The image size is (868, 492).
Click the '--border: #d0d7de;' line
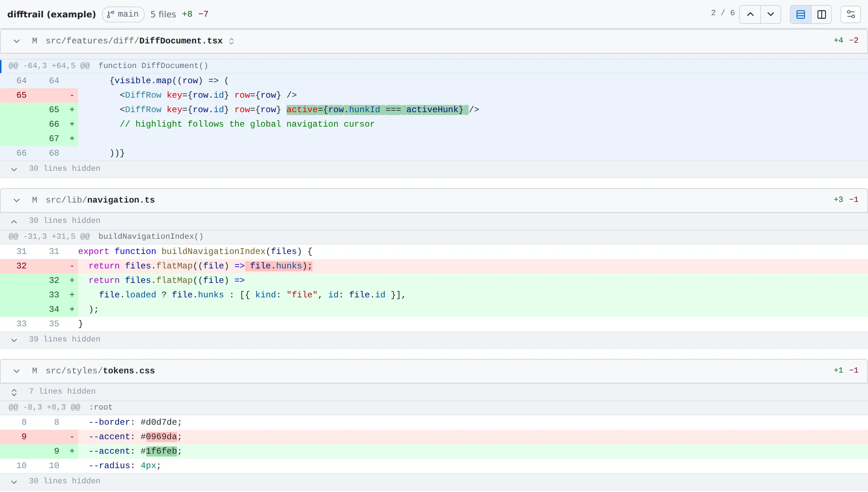pos(434,422)
